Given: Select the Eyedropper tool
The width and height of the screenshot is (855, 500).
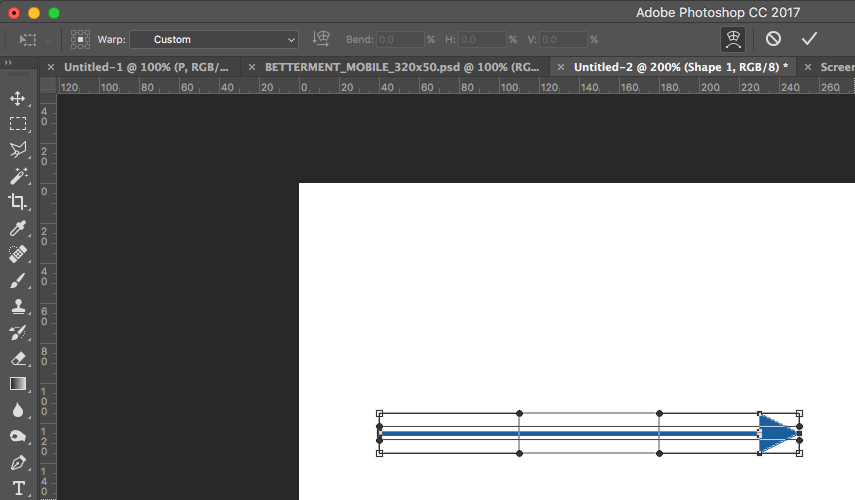Looking at the screenshot, I should pyautogui.click(x=17, y=229).
